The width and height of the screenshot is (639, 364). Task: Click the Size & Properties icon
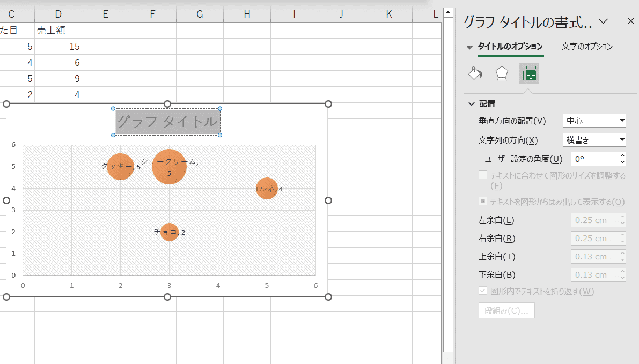point(529,73)
